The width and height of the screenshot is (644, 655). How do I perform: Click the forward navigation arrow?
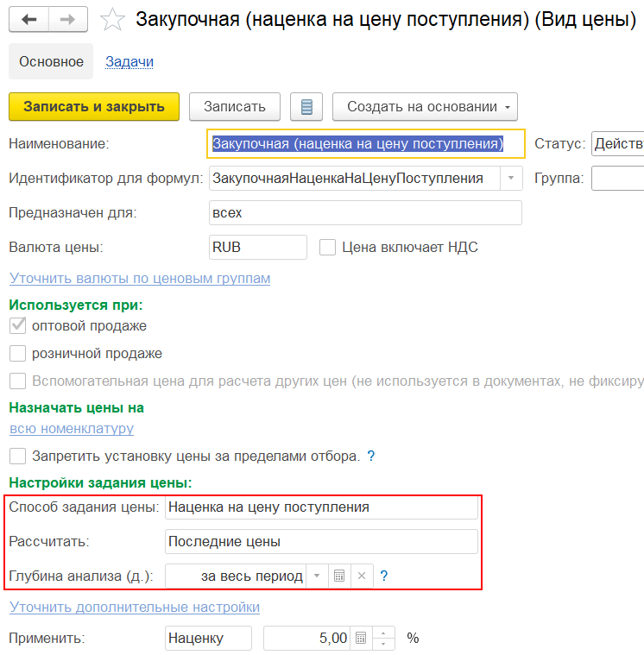[x=68, y=19]
